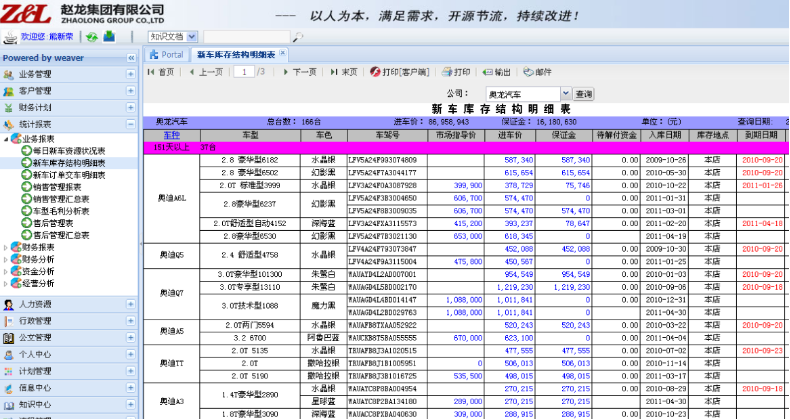This screenshot has height=420, width=790.
Task: Click the 行政管理 icon in sidebar
Action: (9, 321)
